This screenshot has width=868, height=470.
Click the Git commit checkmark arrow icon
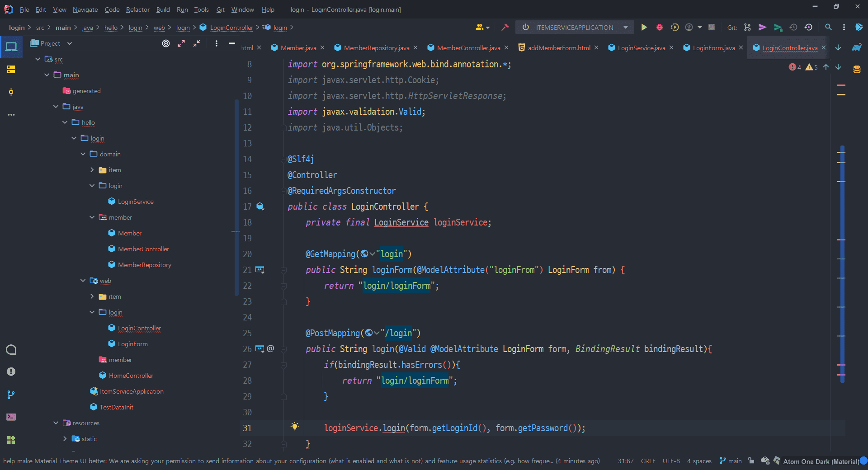[x=762, y=28]
